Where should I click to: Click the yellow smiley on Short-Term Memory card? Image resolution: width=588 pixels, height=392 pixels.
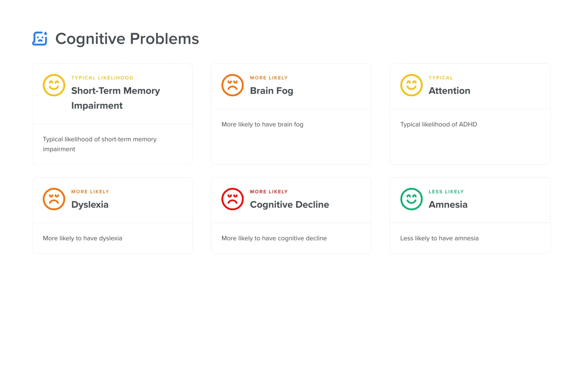click(x=54, y=85)
